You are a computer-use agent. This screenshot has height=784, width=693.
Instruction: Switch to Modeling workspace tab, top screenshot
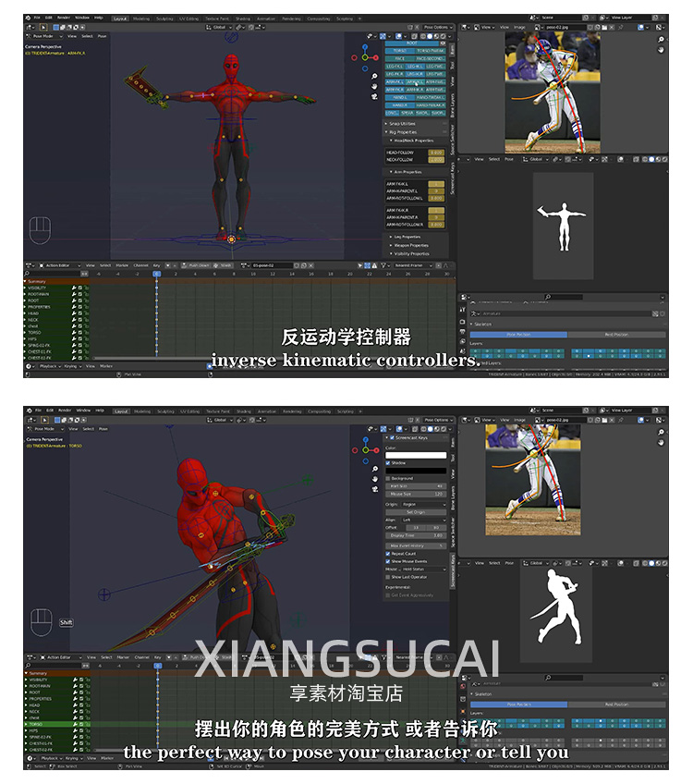click(x=140, y=18)
